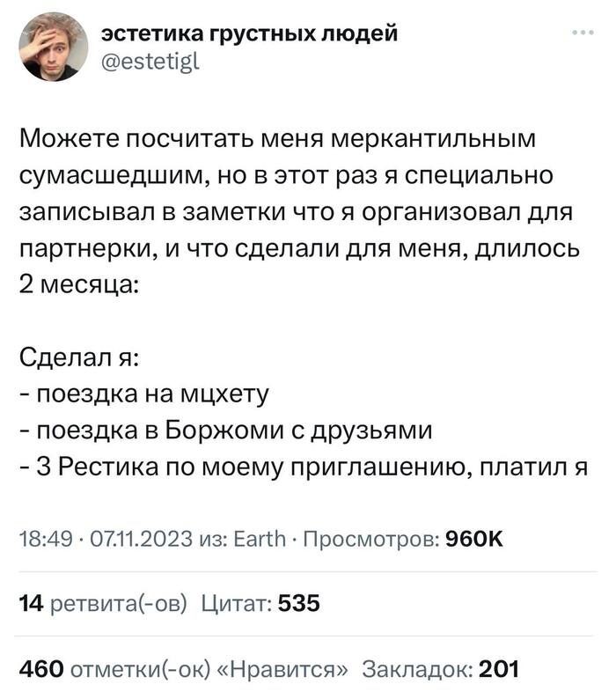The height and width of the screenshot is (699, 616).
Task: Open the three-dot more options menu
Action: click(x=582, y=34)
